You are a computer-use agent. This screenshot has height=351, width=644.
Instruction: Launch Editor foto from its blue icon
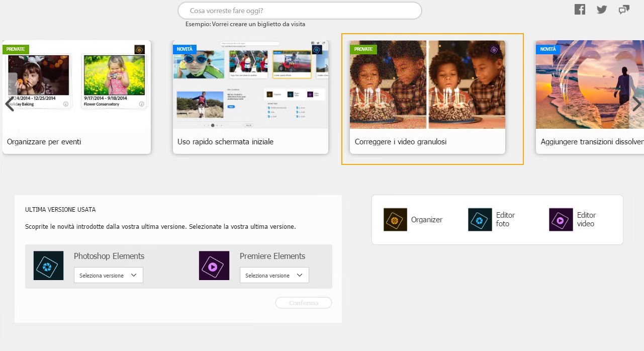coord(480,220)
